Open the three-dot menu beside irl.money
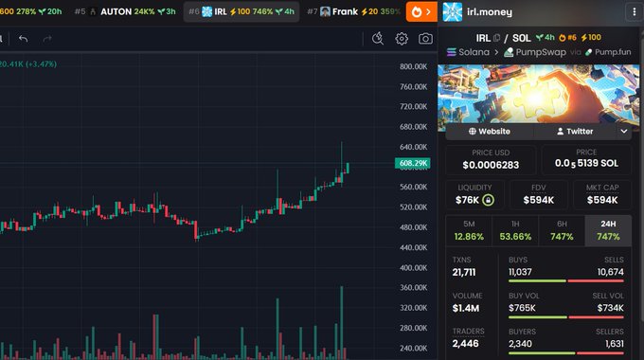The width and height of the screenshot is (644, 360). tap(635, 12)
